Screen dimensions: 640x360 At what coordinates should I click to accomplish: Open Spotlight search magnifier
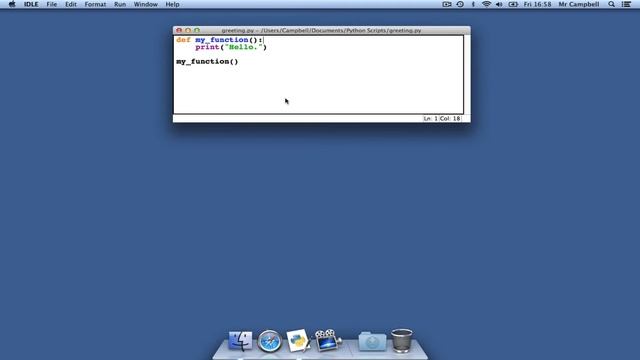[611, 4]
